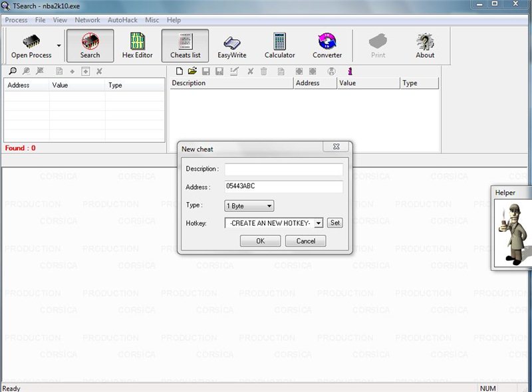Screen dimensions: 532x392
Task: Click the boxed plus icon in search toolbar
Action: [86, 71]
